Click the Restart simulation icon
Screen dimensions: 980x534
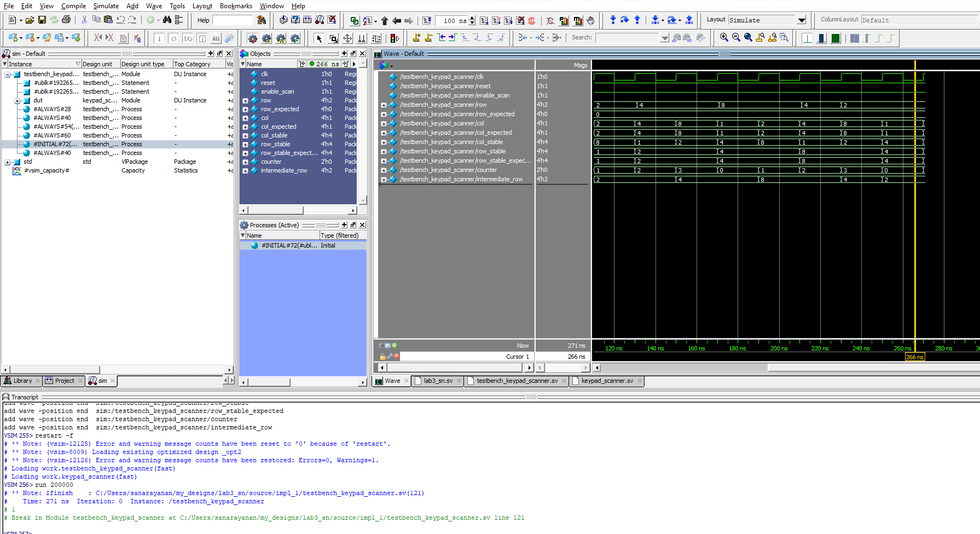[427, 21]
